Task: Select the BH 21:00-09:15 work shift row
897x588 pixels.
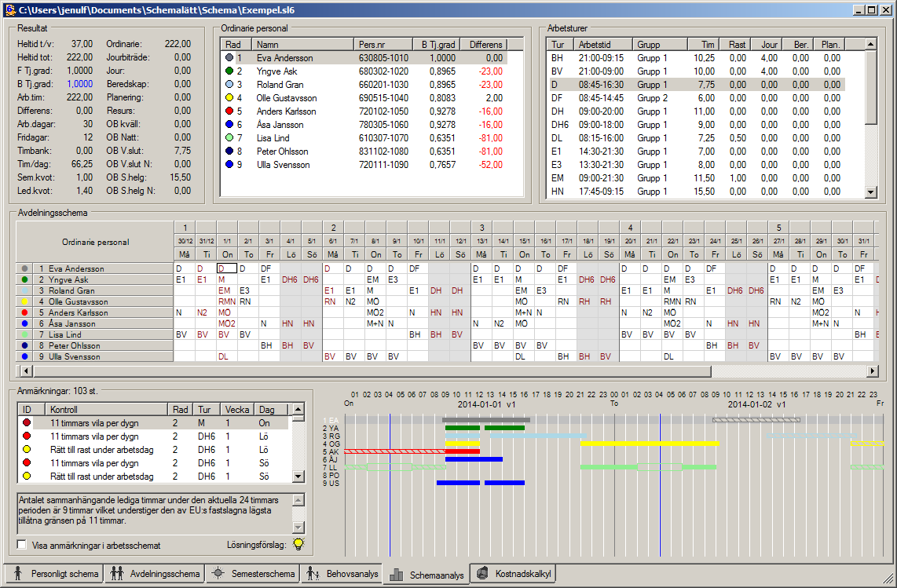Action: click(x=696, y=58)
